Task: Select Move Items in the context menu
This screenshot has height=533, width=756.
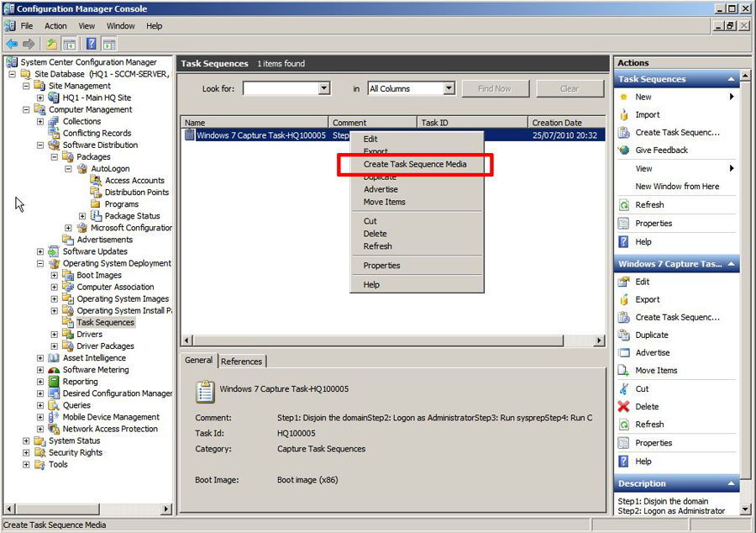Action: [384, 202]
